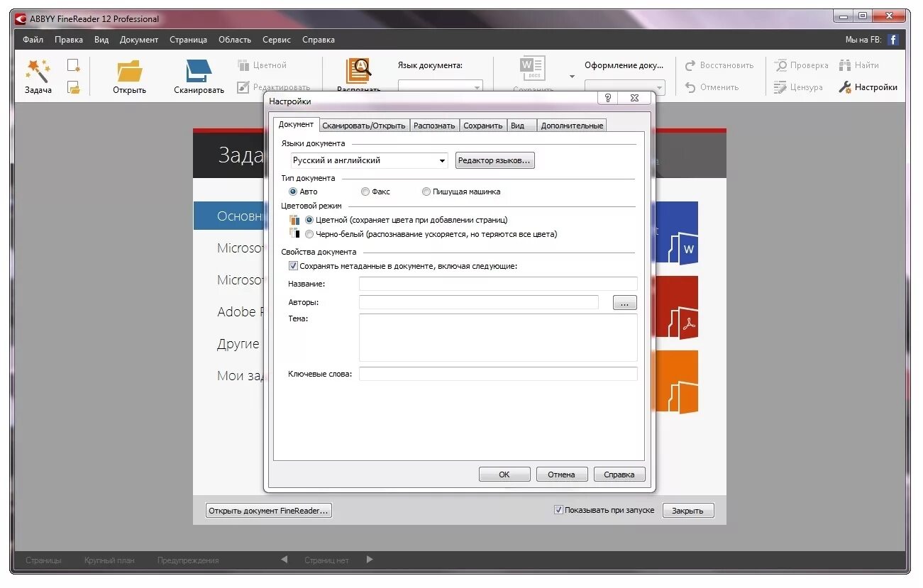
Task: Open the Файл menu
Action: coord(33,40)
